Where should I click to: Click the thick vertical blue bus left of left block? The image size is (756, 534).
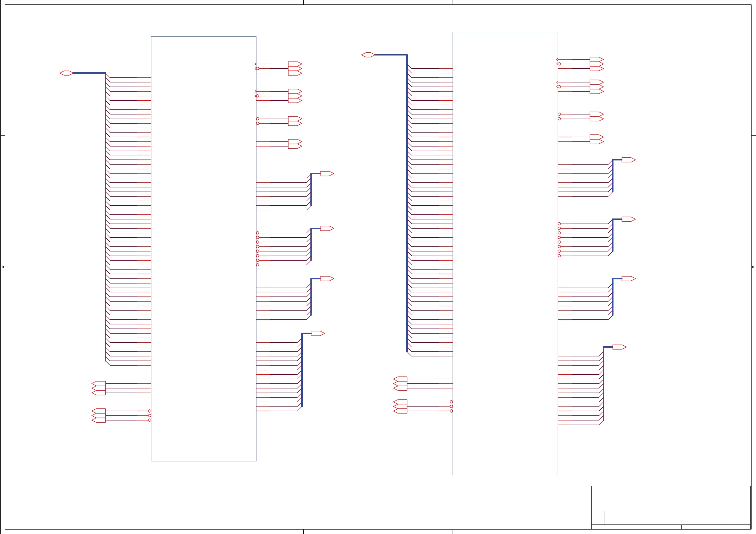[x=105, y=217]
